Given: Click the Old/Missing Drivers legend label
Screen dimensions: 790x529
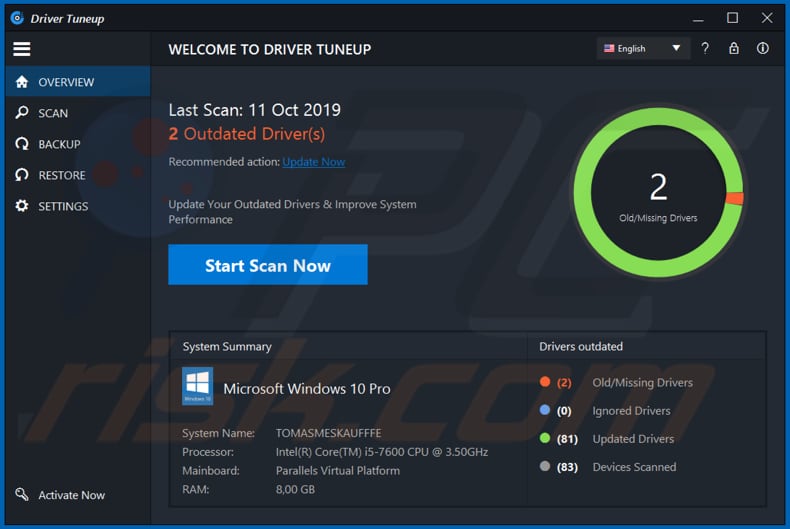Looking at the screenshot, I should point(642,382).
